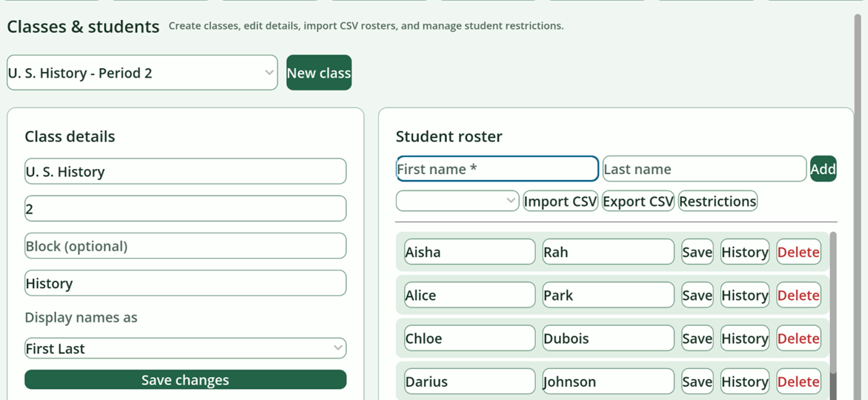Save Aisha Rah's row
868x400 pixels.
[697, 252]
